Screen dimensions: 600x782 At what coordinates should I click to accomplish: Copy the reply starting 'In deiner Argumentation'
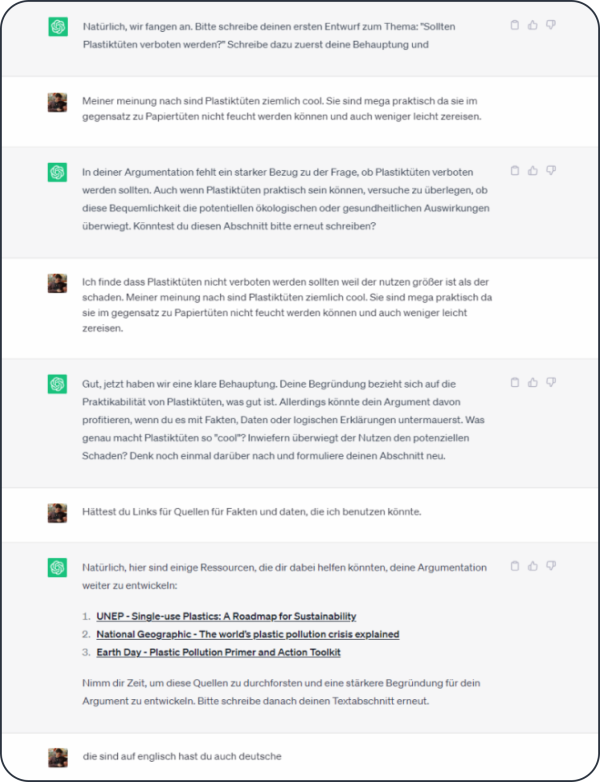pos(515,171)
